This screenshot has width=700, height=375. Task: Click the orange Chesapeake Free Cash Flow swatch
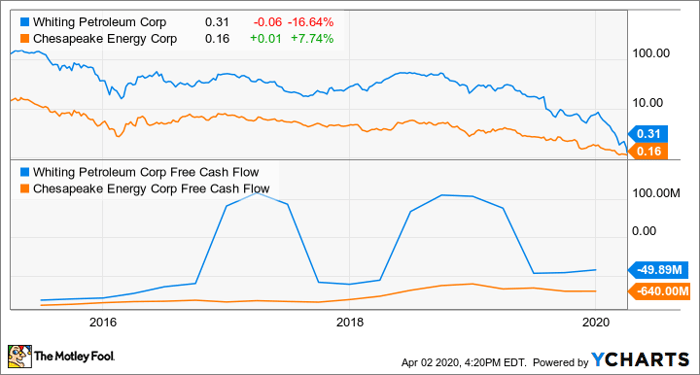[25, 188]
